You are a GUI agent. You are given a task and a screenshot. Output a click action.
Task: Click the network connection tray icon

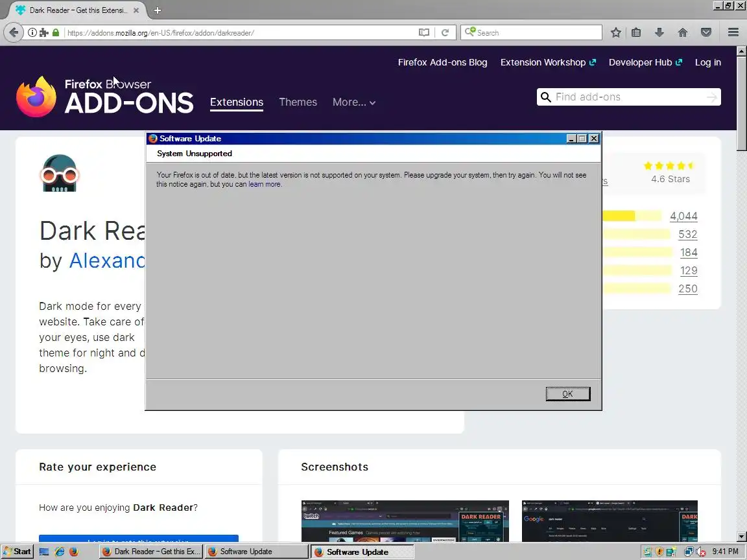[x=689, y=552]
